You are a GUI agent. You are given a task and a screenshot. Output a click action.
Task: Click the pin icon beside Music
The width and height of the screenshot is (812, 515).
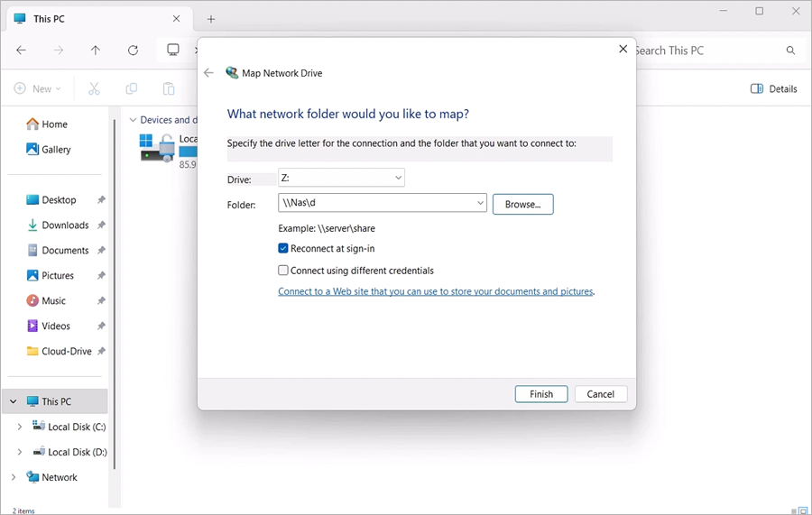pos(101,300)
